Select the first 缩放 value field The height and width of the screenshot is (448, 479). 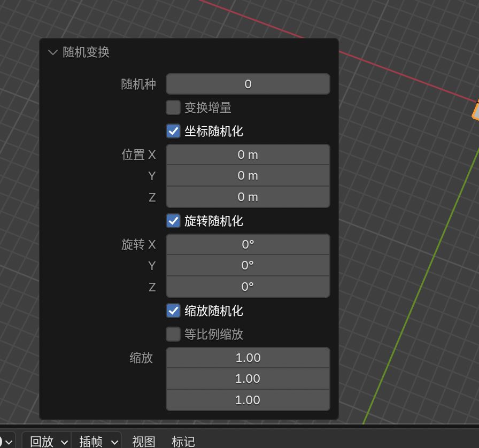pyautogui.click(x=248, y=358)
